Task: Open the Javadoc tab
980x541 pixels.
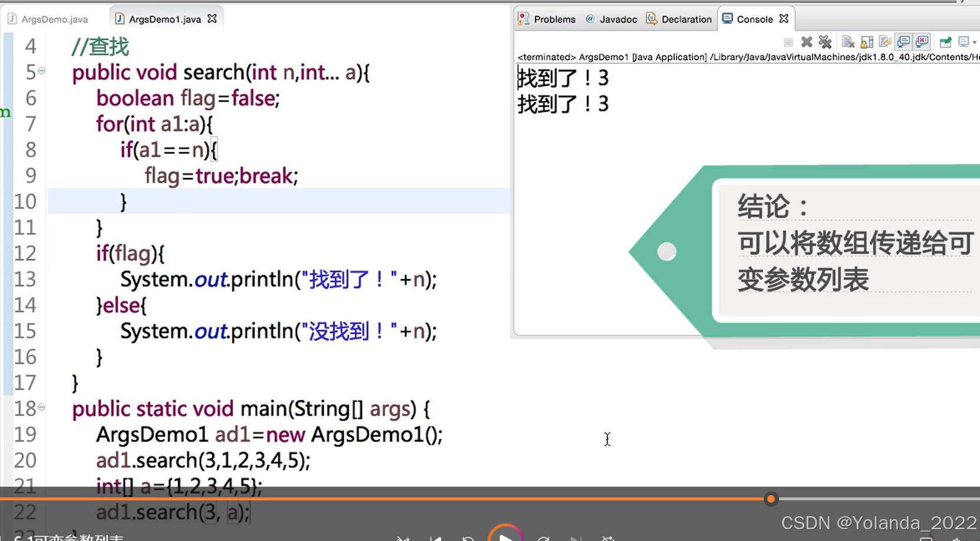Action: coord(611,19)
